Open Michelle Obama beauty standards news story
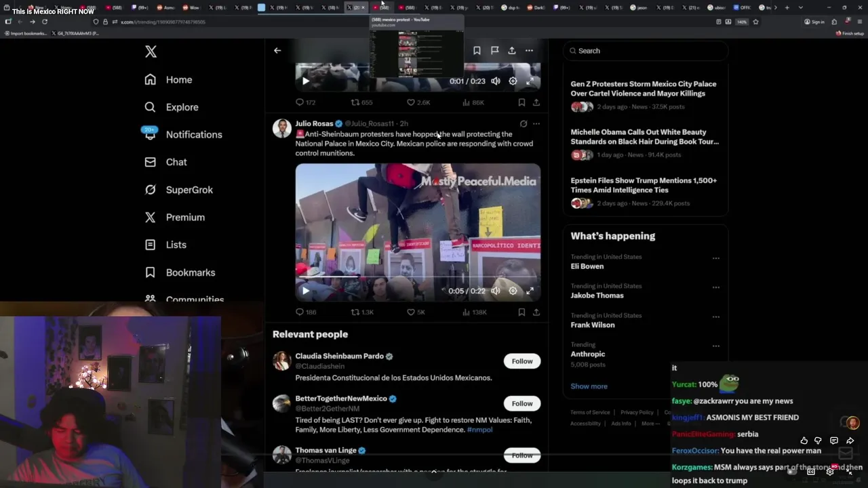 [x=646, y=143]
